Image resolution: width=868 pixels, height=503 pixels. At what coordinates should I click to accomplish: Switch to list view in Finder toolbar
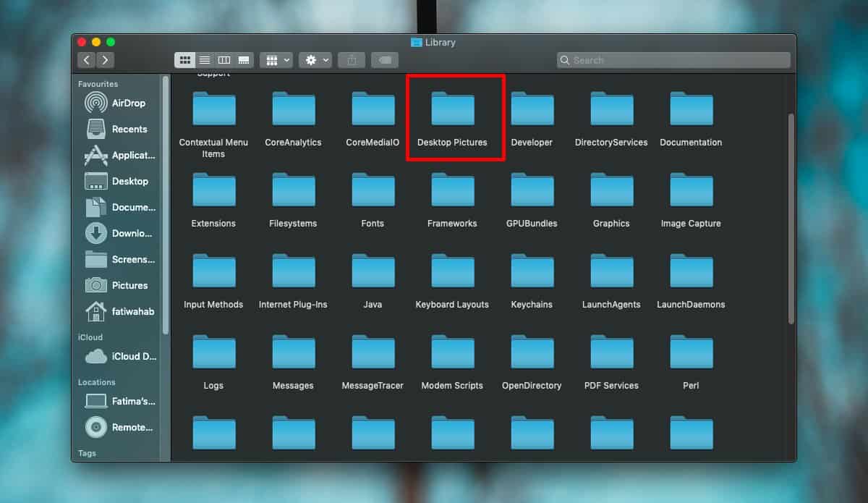[x=205, y=60]
